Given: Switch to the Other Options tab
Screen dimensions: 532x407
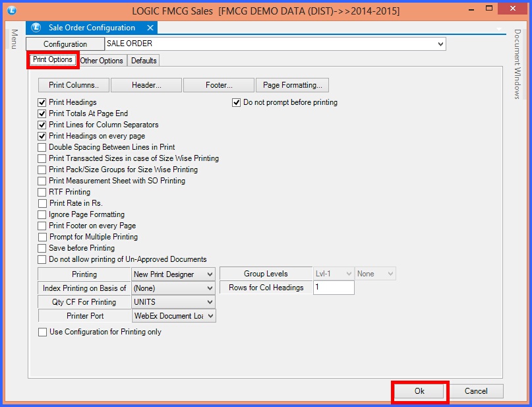Looking at the screenshot, I should (102, 61).
